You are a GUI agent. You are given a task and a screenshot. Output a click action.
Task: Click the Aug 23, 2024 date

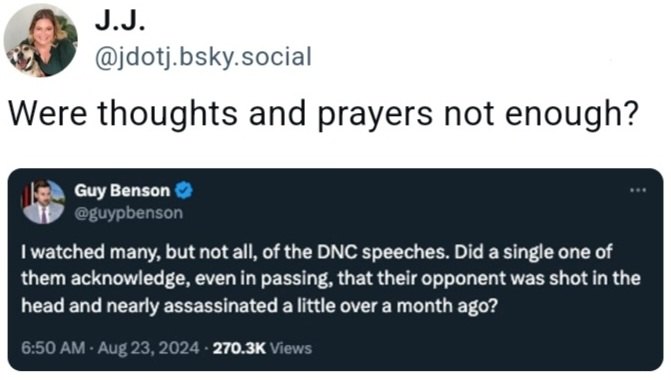(148, 348)
